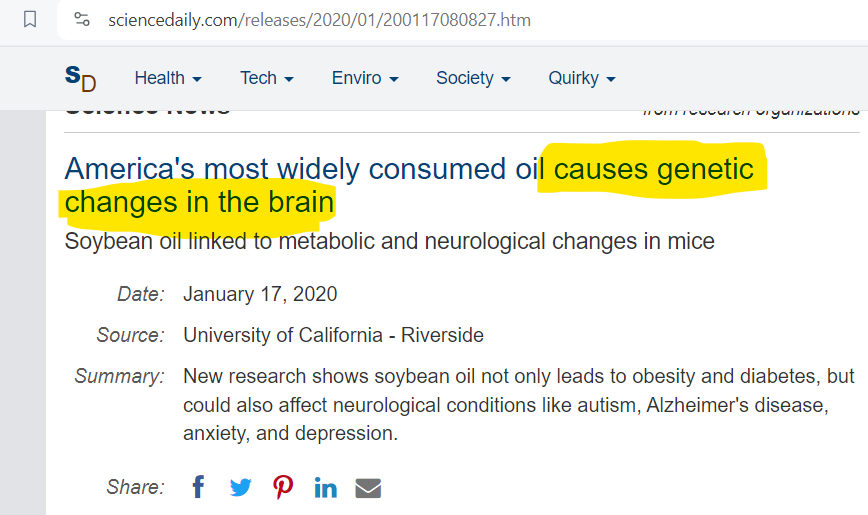
Task: Open the site information icon in the address bar
Action: [82, 20]
